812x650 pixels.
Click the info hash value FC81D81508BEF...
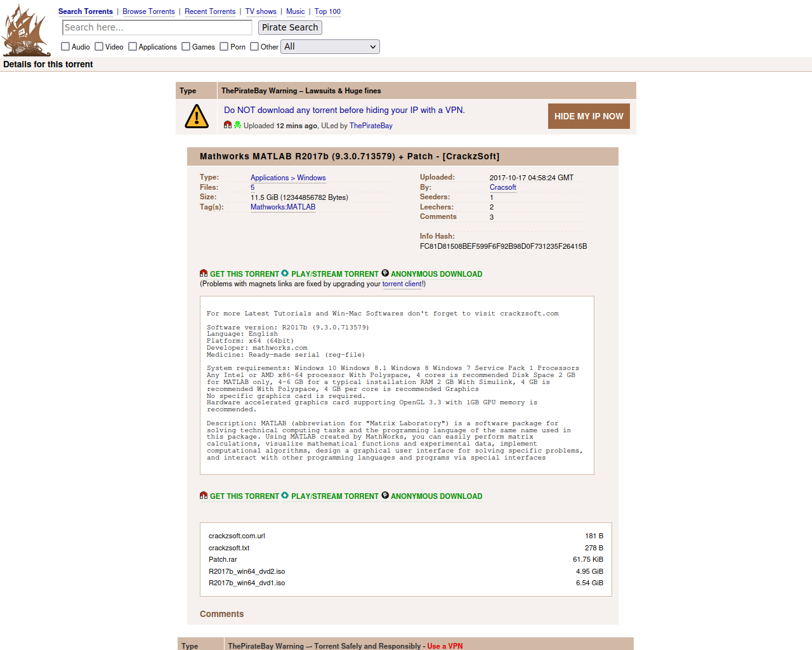tap(503, 246)
